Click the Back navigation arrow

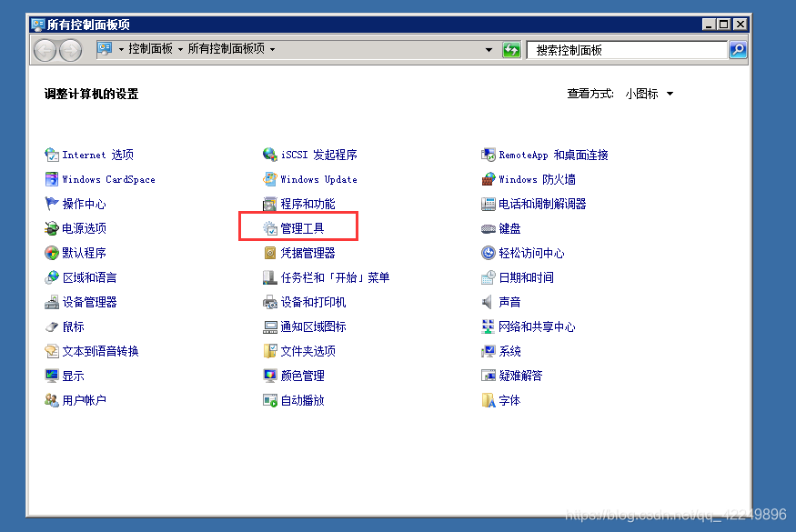click(45, 50)
